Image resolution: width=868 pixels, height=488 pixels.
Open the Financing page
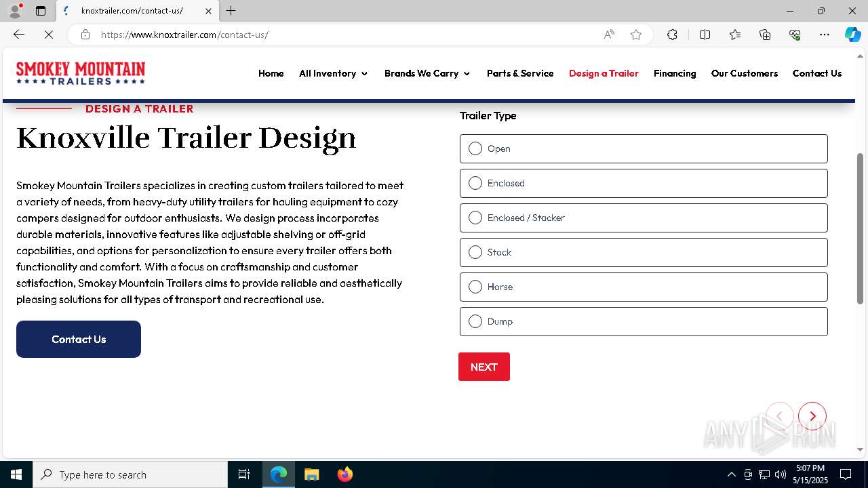pyautogui.click(x=675, y=73)
